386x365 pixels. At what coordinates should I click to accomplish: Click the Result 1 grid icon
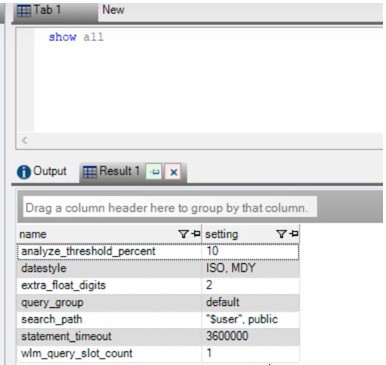(89, 172)
